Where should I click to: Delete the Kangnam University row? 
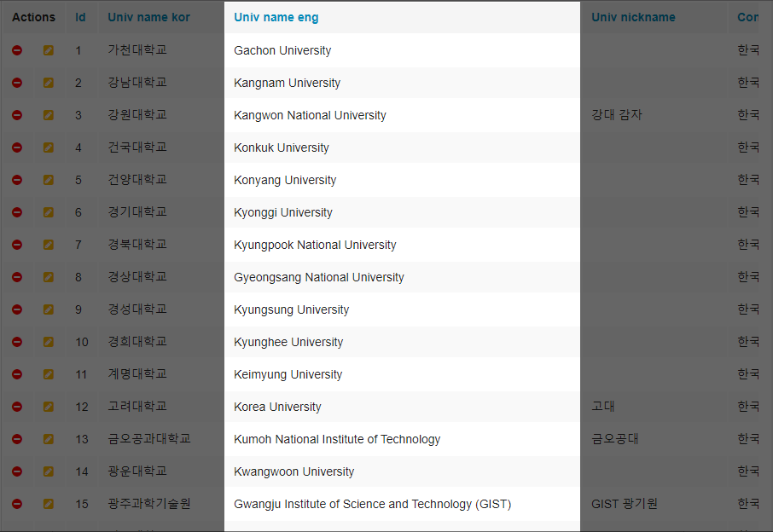17,83
